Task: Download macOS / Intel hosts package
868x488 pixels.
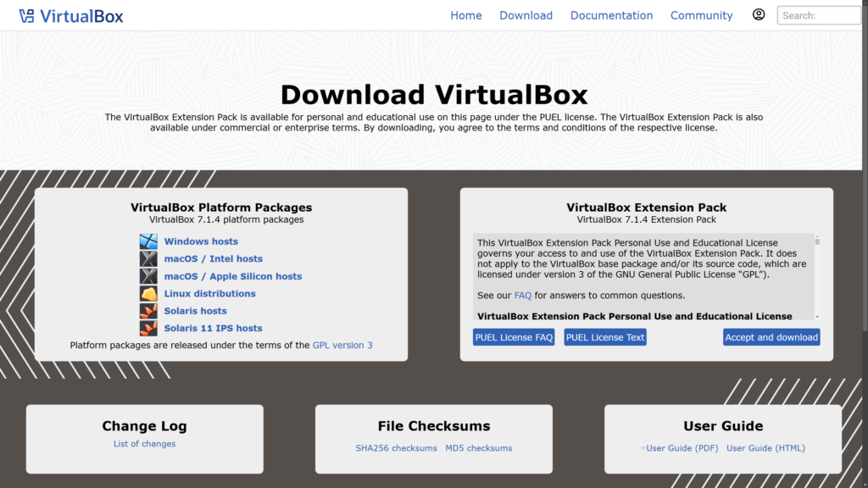Action: tap(213, 258)
